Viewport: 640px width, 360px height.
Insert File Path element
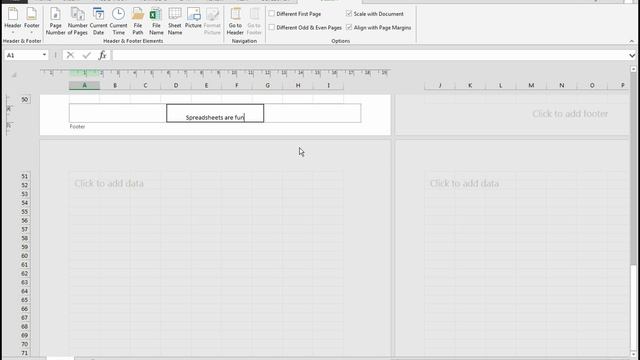138,21
